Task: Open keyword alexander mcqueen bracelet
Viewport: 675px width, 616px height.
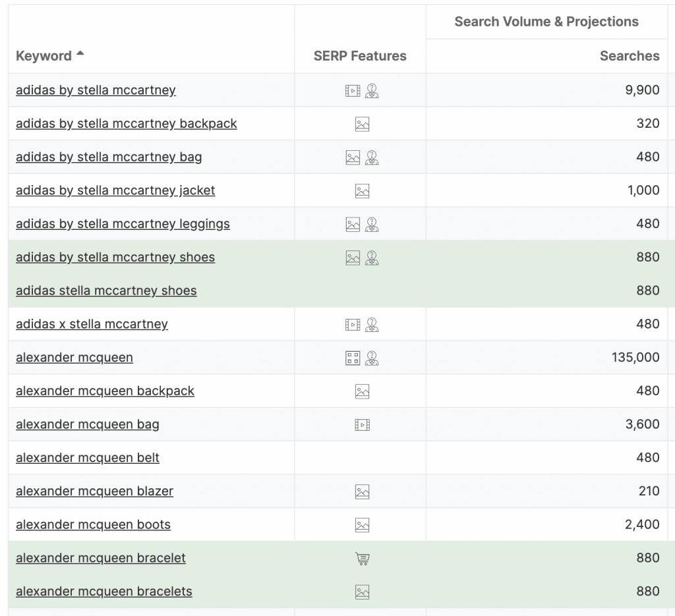Action: (x=100, y=558)
